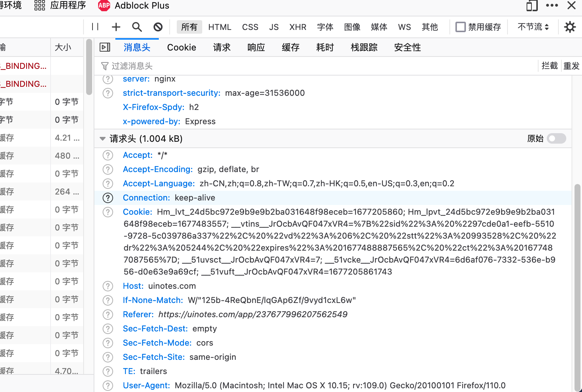Open help for the Connection header
The image size is (582, 392).
point(108,198)
